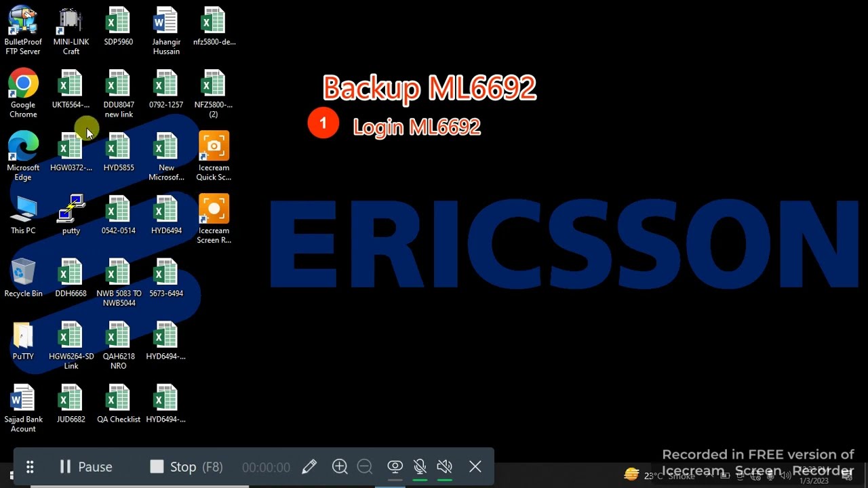868x488 pixels.
Task: Select the This PC desktop icon
Action: [x=23, y=215]
